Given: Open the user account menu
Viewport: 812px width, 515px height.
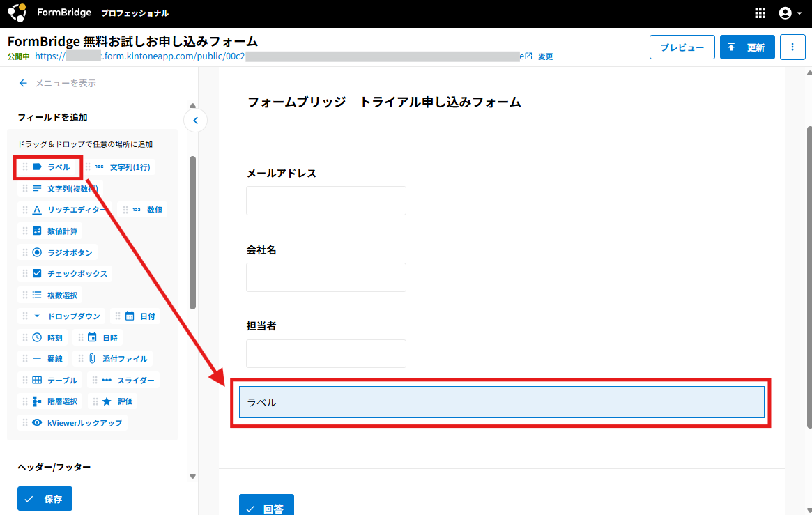Looking at the screenshot, I should [790, 13].
